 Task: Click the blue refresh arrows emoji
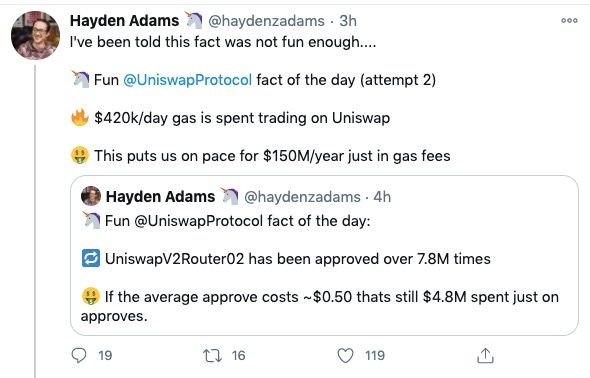pyautogui.click(x=91, y=258)
